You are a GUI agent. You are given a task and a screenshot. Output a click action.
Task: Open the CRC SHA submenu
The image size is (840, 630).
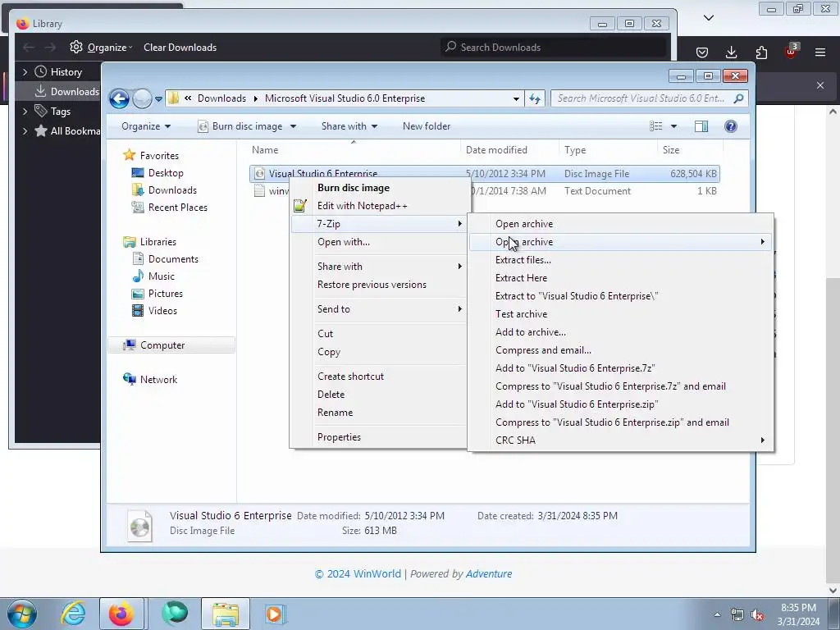pyautogui.click(x=620, y=441)
